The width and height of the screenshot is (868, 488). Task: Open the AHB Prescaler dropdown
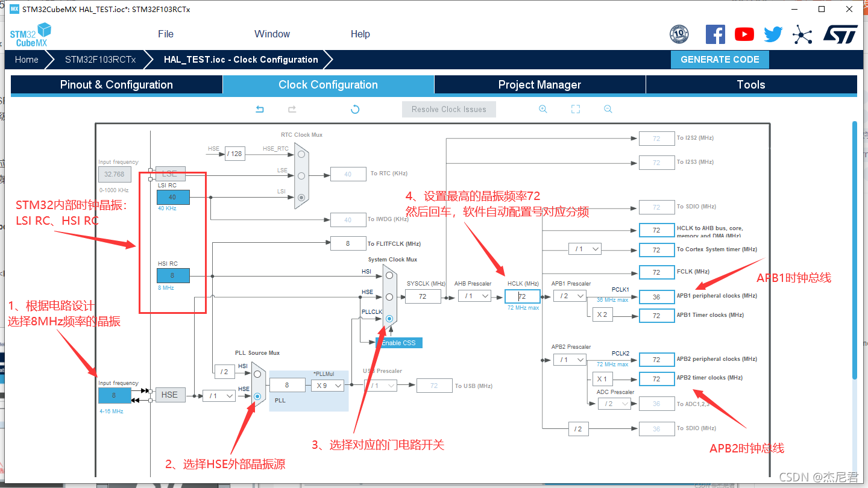tap(474, 296)
